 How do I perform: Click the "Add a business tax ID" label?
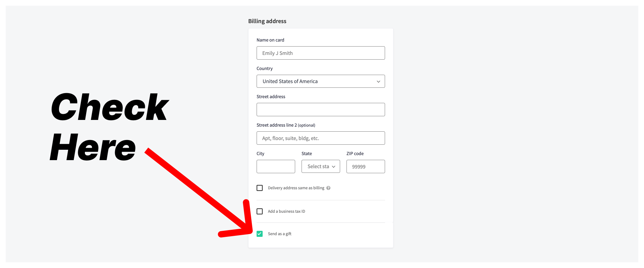coord(286,211)
